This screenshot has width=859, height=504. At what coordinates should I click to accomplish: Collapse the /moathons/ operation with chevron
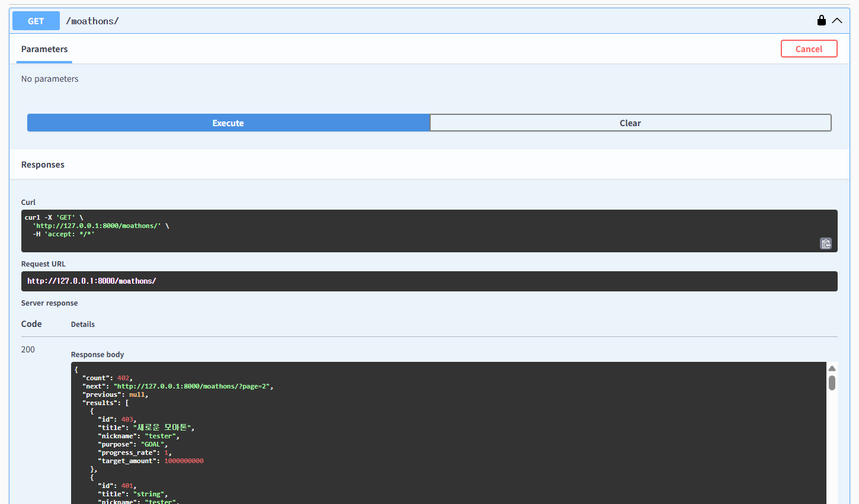pyautogui.click(x=837, y=21)
